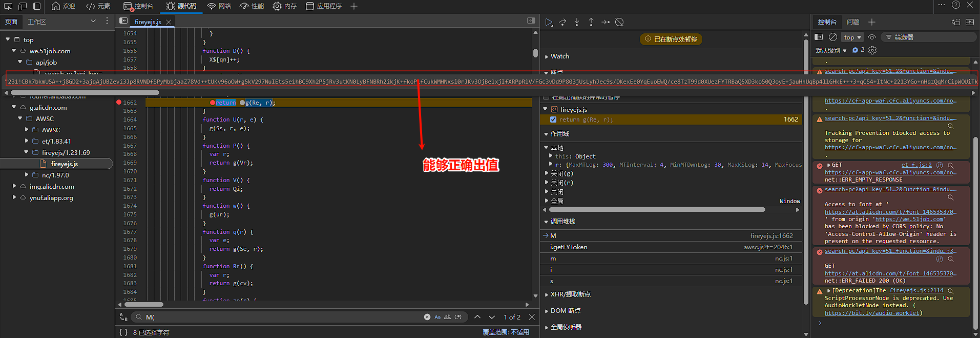Image resolution: width=980 pixels, height=338 pixels.
Task: Step over next function call
Action: click(x=562, y=22)
